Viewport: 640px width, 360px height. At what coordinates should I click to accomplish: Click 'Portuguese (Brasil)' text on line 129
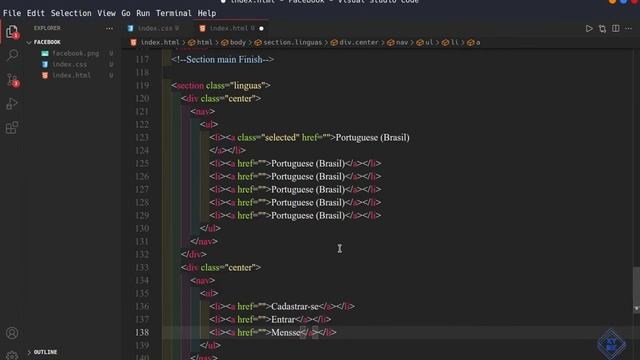tap(308, 216)
